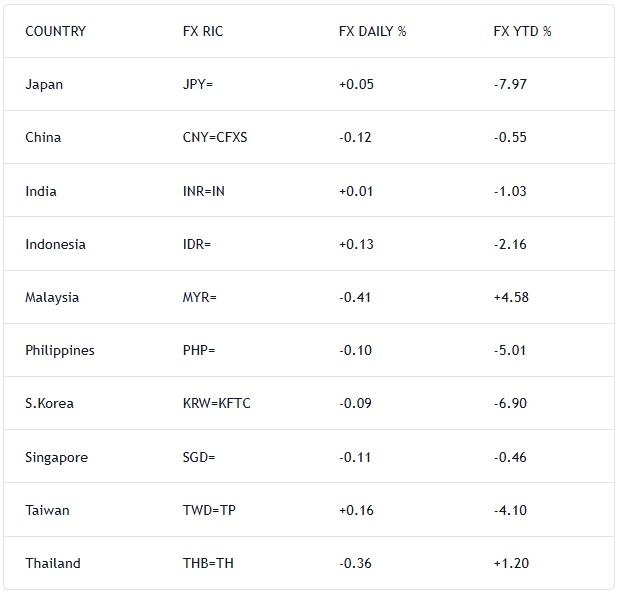Viewport: 617px width, 593px height.
Task: Click the TWD=TP ticker code
Action: 208,510
